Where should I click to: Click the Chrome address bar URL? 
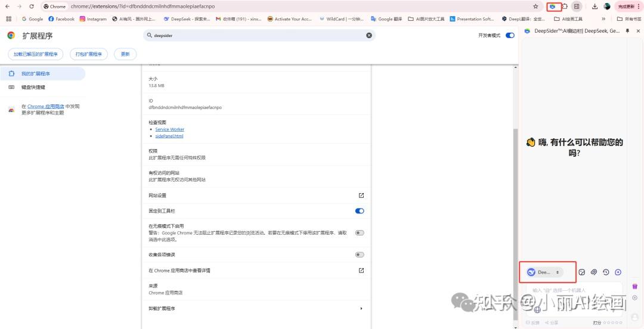142,7
